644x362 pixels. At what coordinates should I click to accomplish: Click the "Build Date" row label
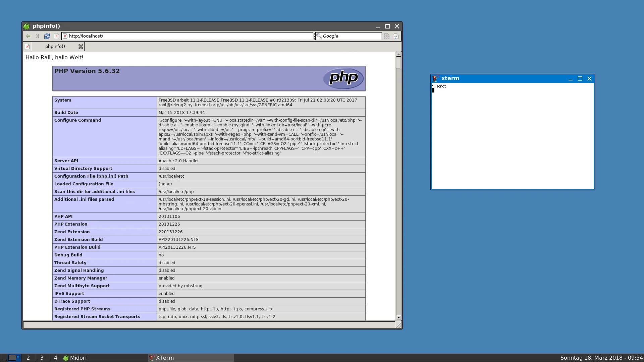tap(66, 113)
